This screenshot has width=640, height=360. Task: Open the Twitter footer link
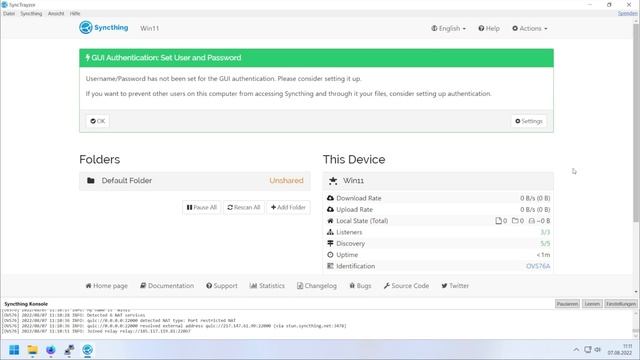[455, 286]
